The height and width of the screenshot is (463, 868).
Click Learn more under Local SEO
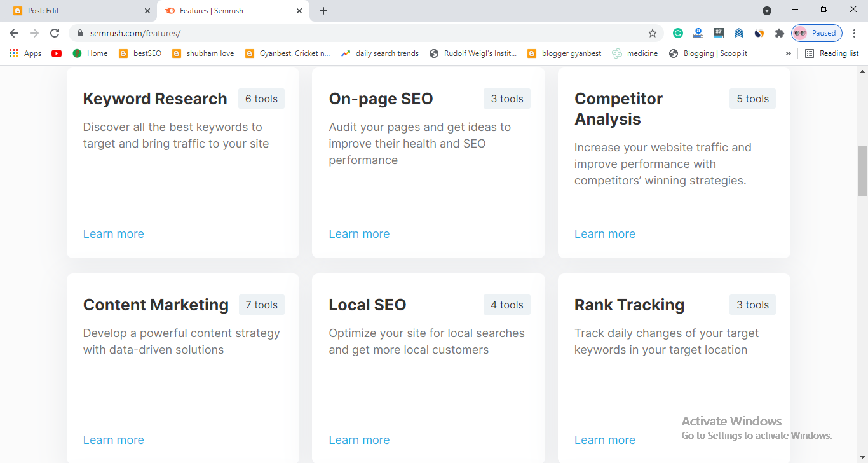click(359, 440)
